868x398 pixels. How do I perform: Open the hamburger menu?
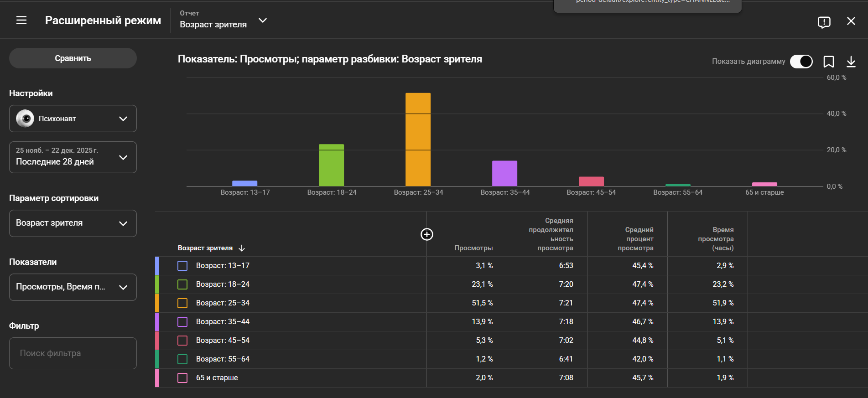point(21,21)
